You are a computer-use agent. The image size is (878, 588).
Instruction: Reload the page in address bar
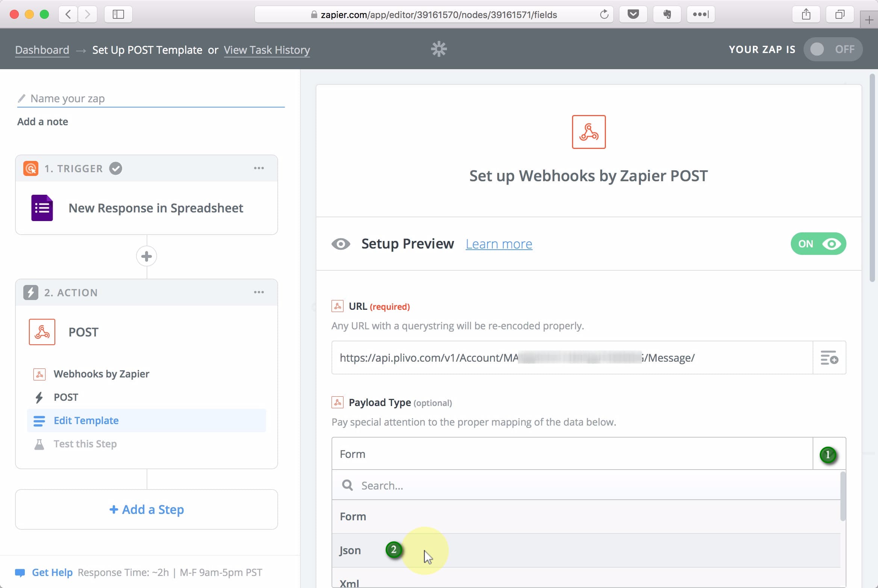coord(604,14)
